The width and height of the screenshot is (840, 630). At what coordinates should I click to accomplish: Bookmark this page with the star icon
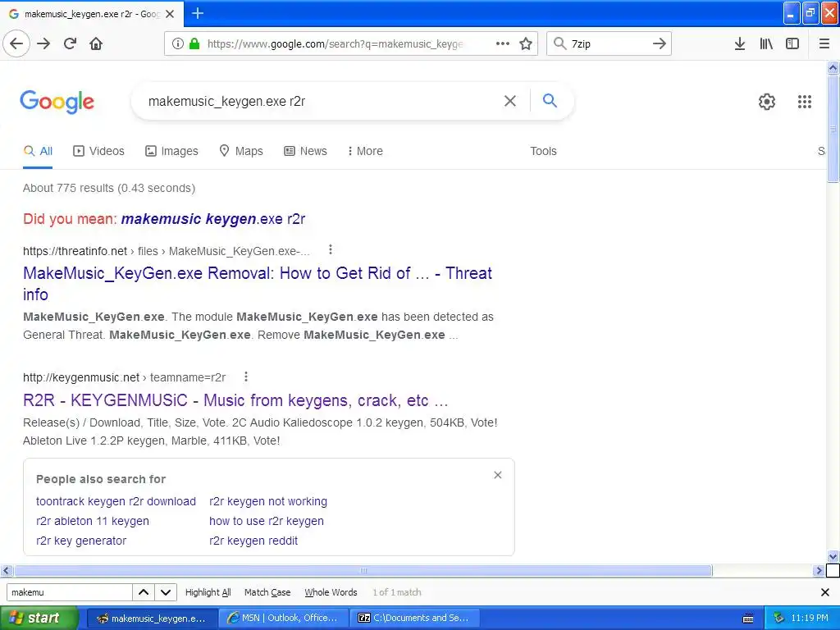pyautogui.click(x=526, y=43)
